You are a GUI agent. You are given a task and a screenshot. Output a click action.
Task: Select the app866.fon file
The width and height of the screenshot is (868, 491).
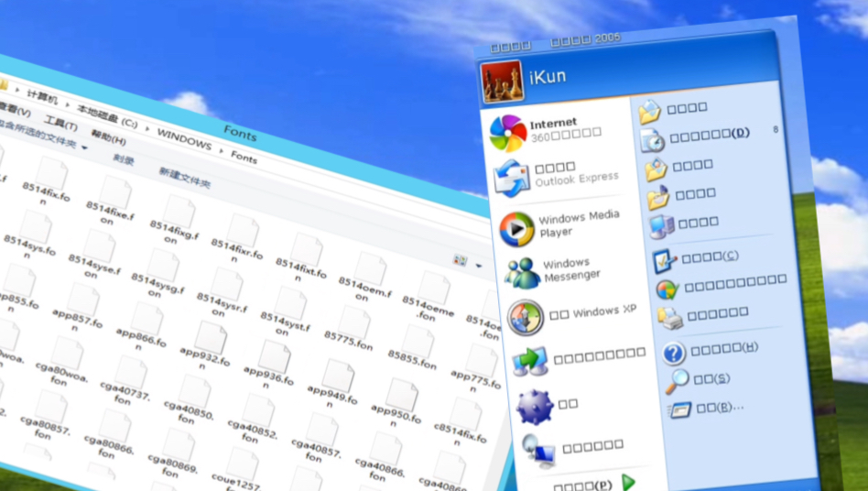142,328
